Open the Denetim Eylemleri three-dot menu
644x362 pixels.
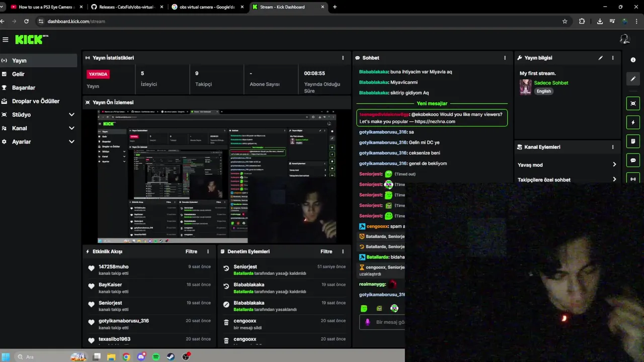[x=343, y=251]
